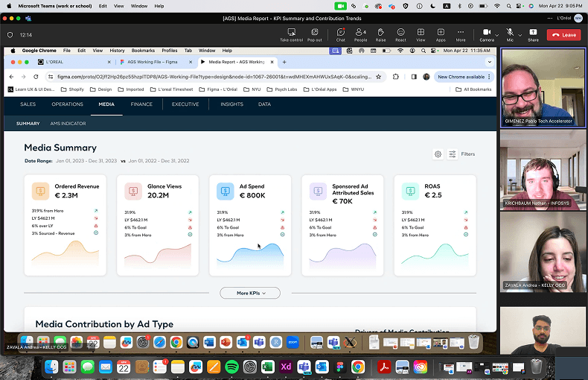Image resolution: width=588 pixels, height=380 pixels.
Task: Open the Teams Window menu
Action: coord(138,6)
